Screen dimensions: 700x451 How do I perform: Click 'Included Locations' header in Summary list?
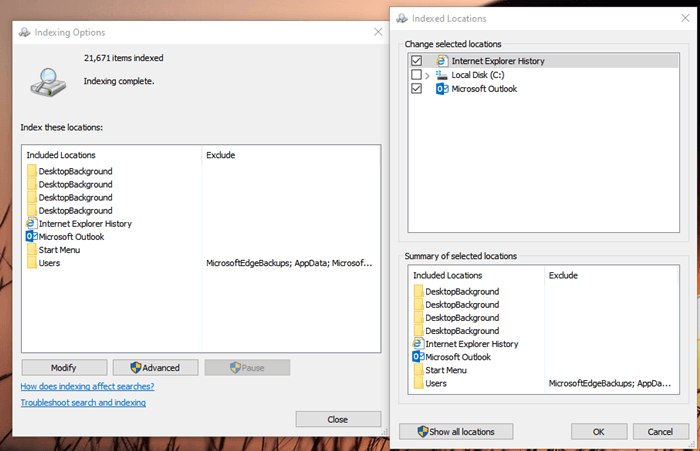448,275
